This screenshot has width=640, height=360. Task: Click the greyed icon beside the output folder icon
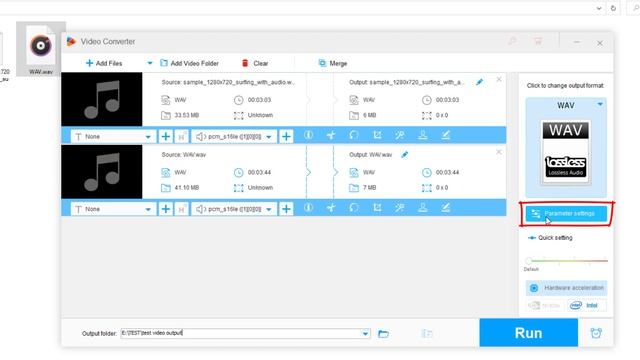pos(427,334)
